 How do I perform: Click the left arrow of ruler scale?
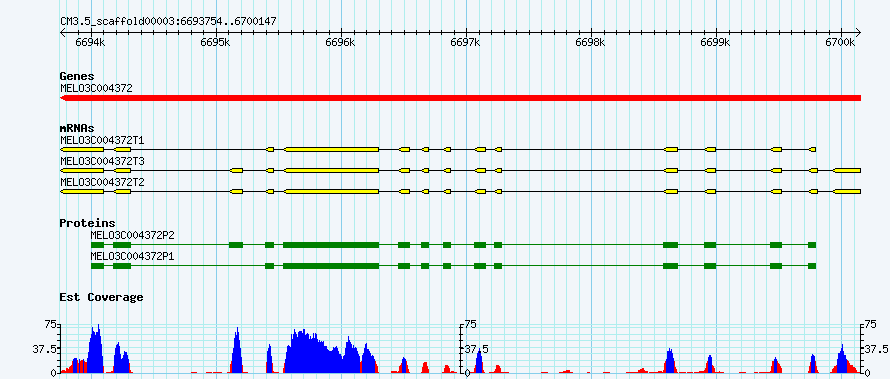coord(62,32)
